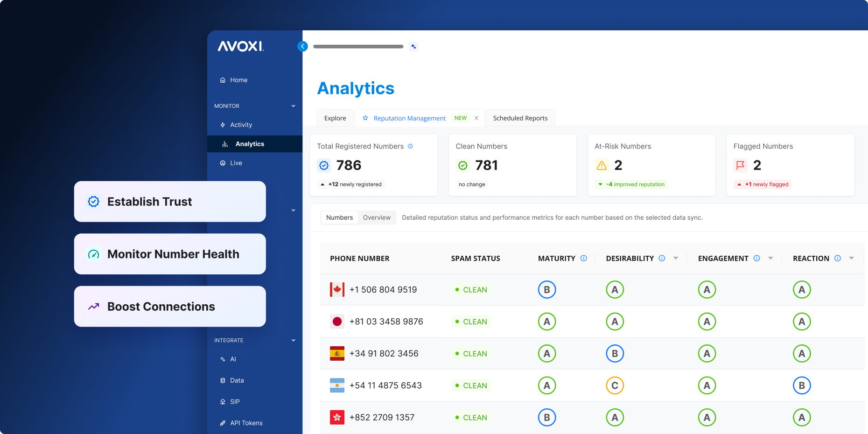This screenshot has height=434, width=868.
Task: Switch to the Scheduled Reports tab
Action: (520, 118)
